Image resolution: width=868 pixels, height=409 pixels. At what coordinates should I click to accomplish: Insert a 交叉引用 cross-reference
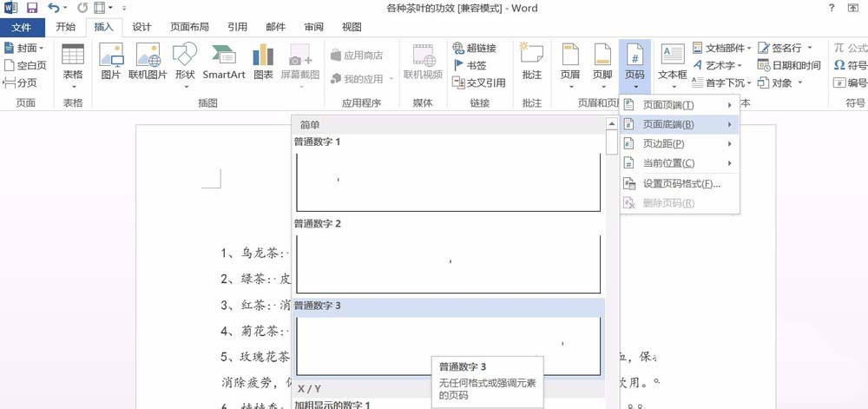pyautogui.click(x=479, y=83)
